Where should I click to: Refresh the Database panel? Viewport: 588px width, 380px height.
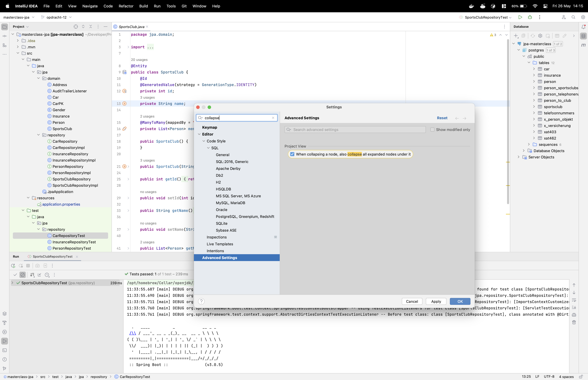pyautogui.click(x=533, y=36)
